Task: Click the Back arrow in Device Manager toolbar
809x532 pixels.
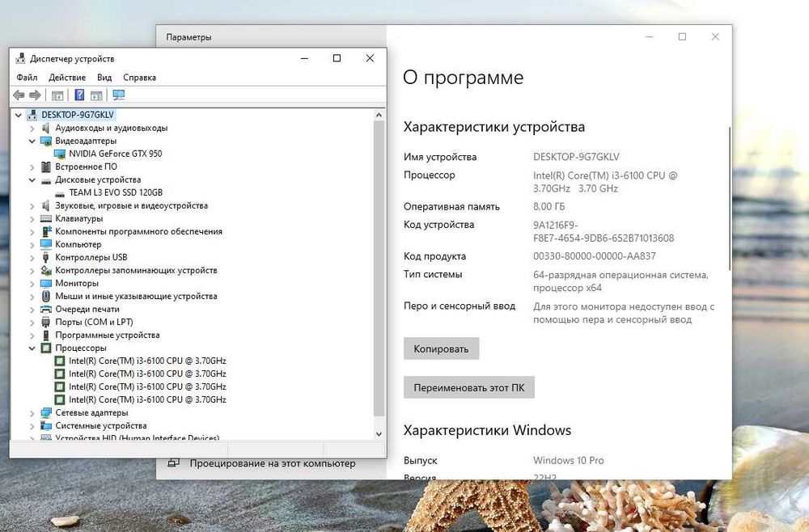Action: [x=19, y=95]
